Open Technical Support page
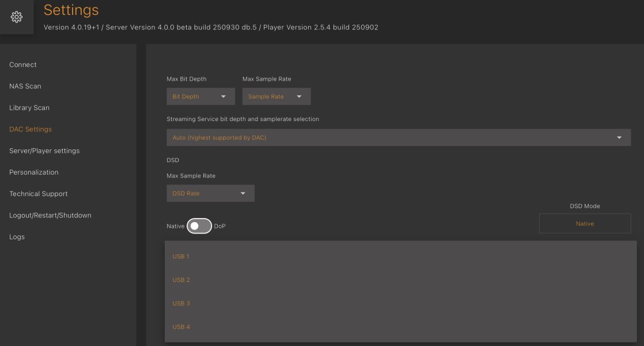The height and width of the screenshot is (346, 644). pos(39,194)
